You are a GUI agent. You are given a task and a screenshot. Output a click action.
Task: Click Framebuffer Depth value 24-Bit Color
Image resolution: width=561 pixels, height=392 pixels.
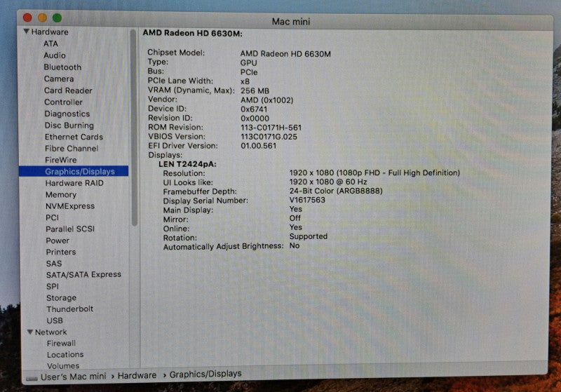point(336,191)
